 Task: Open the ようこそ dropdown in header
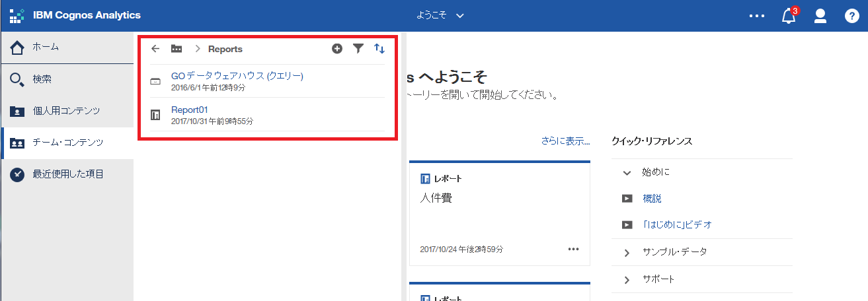440,15
